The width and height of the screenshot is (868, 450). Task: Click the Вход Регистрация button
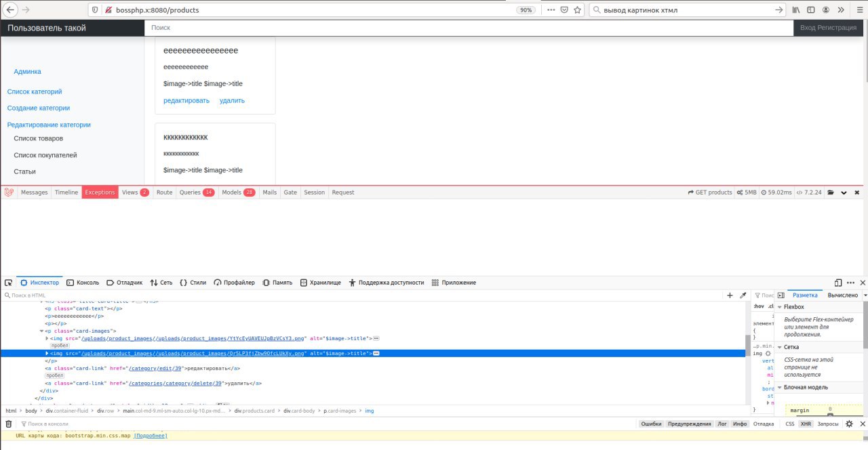pyautogui.click(x=828, y=28)
